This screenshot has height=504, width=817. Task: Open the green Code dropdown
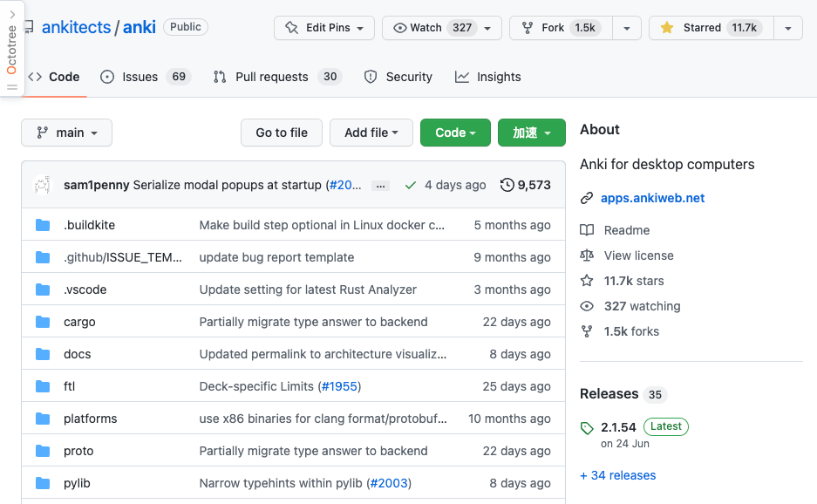[455, 133]
